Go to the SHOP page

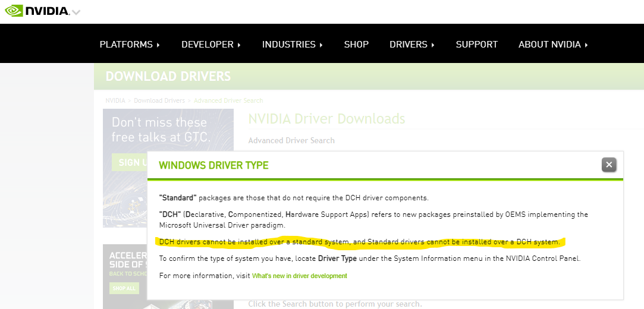[x=356, y=45]
